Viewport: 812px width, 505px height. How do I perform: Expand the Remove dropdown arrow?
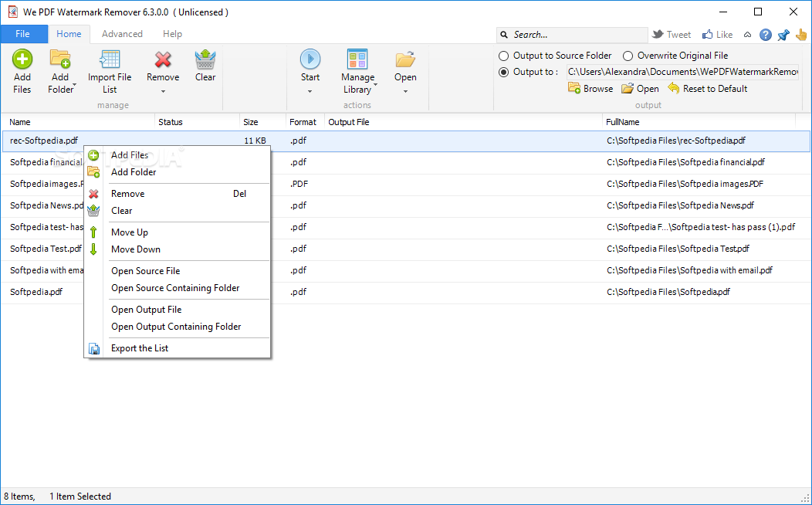click(163, 92)
